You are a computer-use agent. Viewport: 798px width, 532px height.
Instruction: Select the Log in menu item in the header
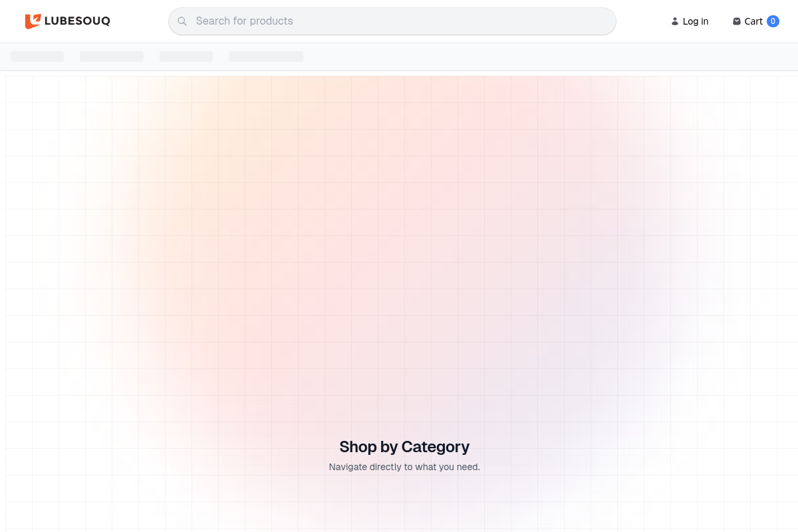click(690, 21)
